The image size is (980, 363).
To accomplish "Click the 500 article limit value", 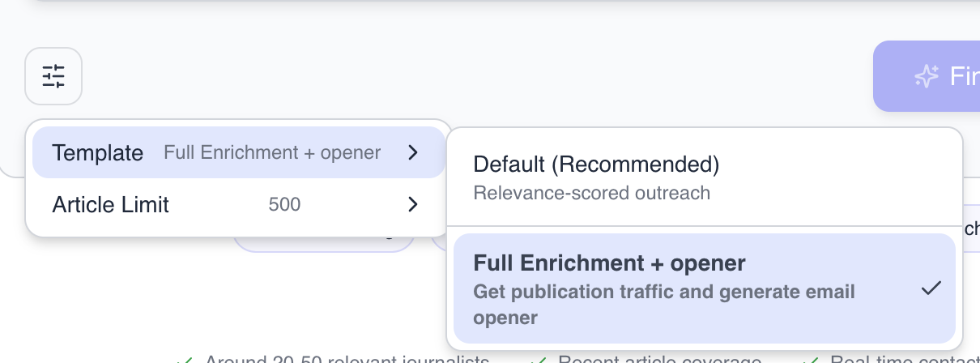I will (x=284, y=205).
